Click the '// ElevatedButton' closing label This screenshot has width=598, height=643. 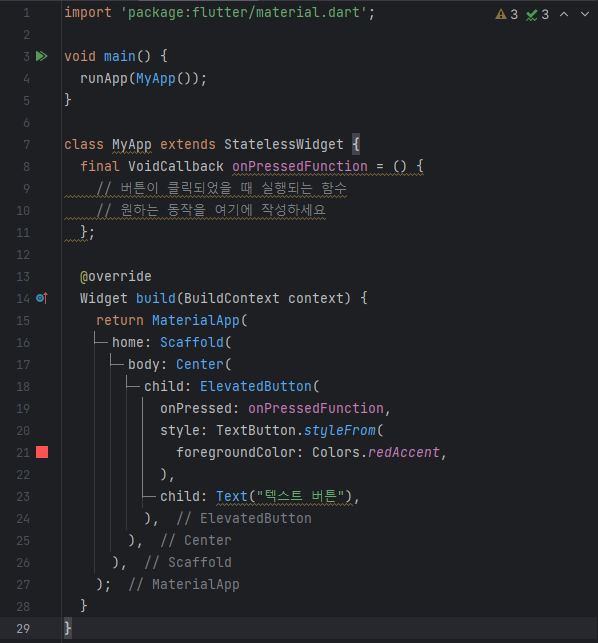[244, 518]
